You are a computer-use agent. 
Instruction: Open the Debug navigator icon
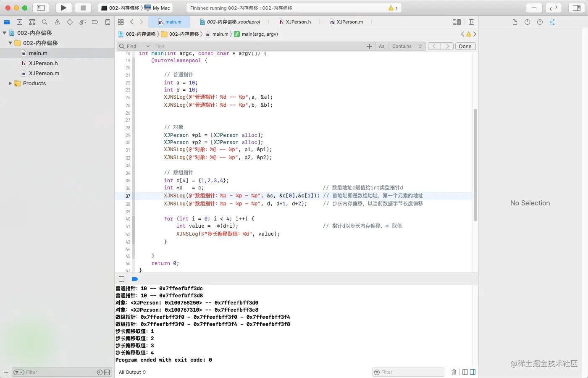[82, 22]
